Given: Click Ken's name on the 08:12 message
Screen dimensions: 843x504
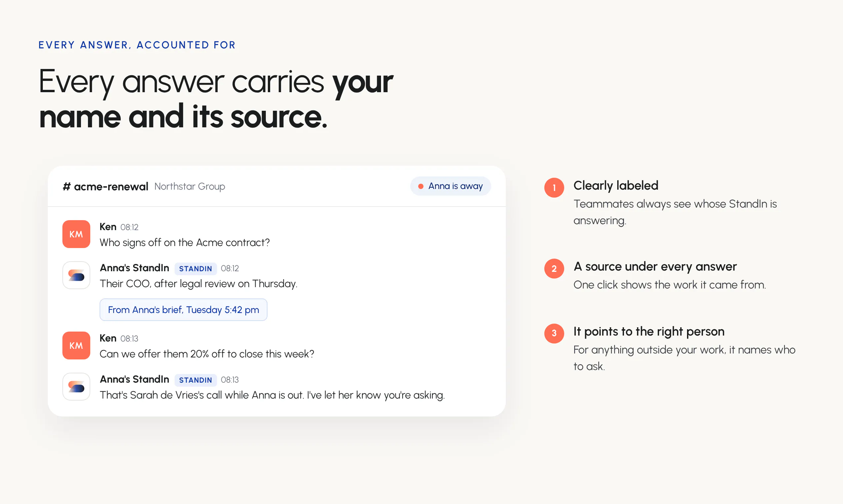Looking at the screenshot, I should (x=108, y=227).
